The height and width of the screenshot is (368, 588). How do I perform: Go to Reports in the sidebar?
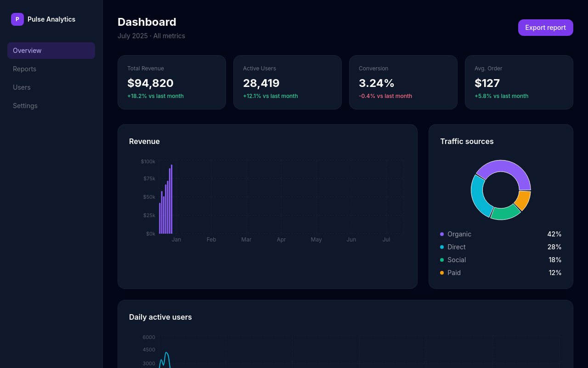[51, 69]
